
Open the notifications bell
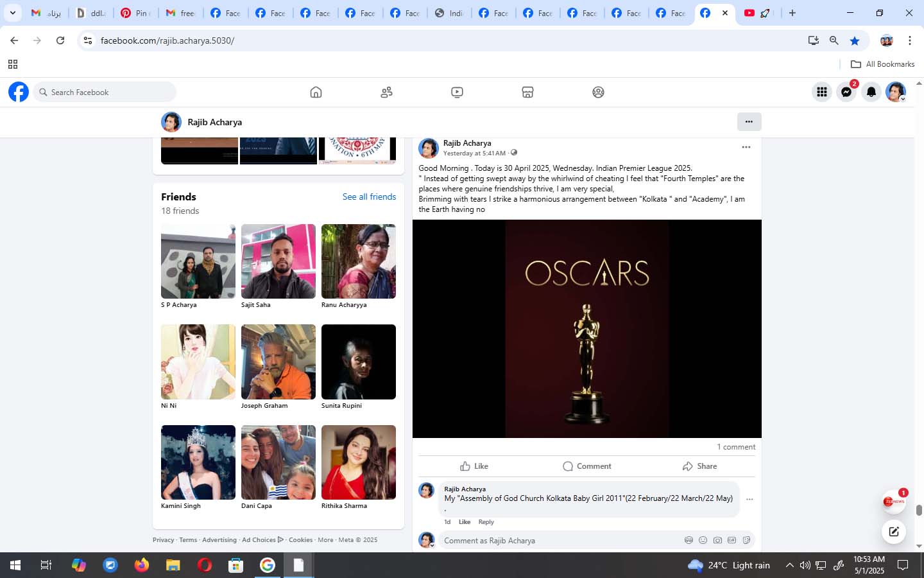(871, 92)
